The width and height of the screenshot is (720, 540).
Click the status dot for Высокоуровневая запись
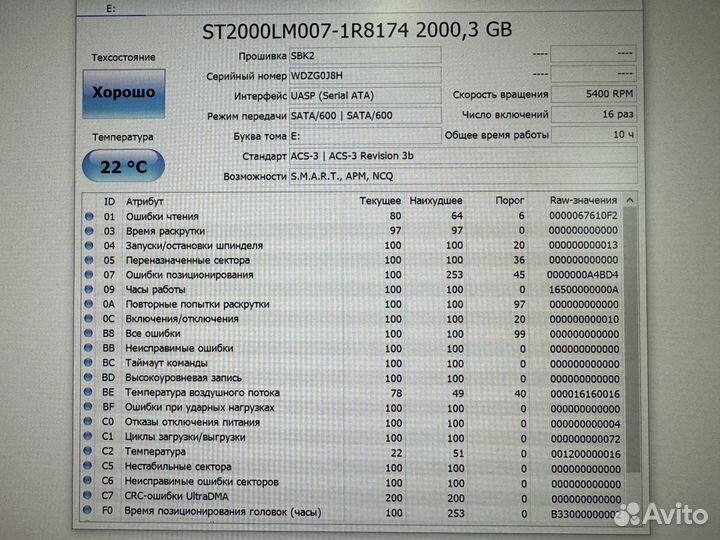(88, 377)
